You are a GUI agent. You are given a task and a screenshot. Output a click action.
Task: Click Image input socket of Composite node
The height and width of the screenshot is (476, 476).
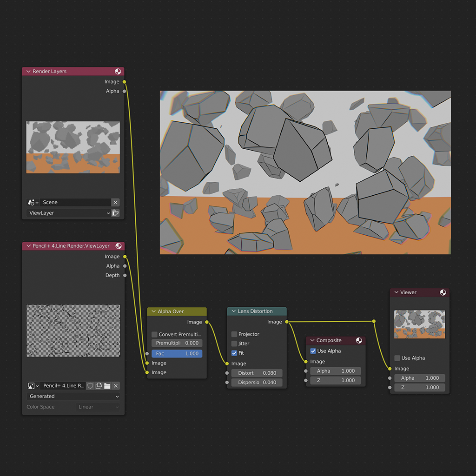pyautogui.click(x=306, y=362)
